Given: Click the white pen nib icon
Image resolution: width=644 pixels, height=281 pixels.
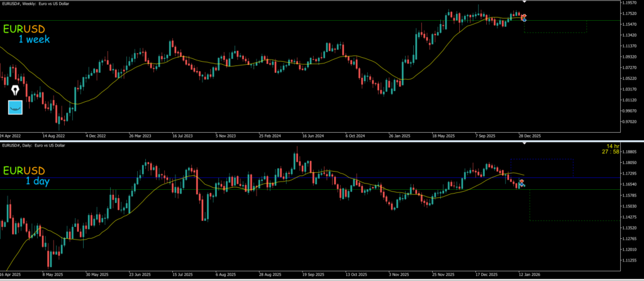Looking at the screenshot, I should pos(15,91).
